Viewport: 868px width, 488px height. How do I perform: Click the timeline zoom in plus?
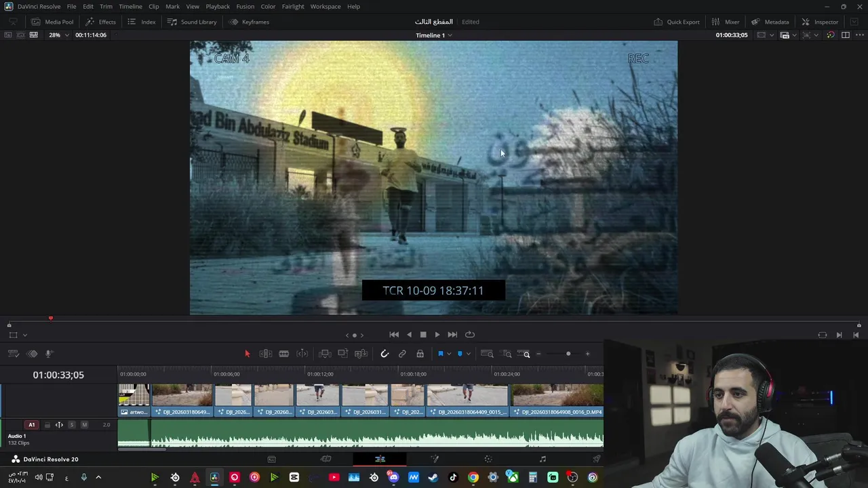pos(587,354)
